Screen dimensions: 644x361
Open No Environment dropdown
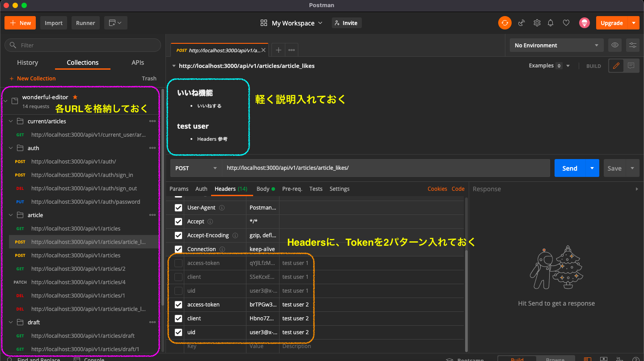556,45
